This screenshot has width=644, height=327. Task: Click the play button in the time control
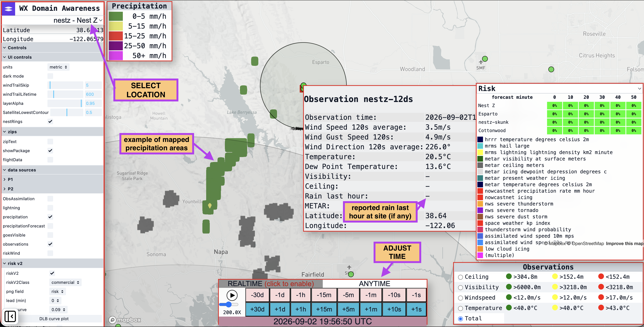232,295
